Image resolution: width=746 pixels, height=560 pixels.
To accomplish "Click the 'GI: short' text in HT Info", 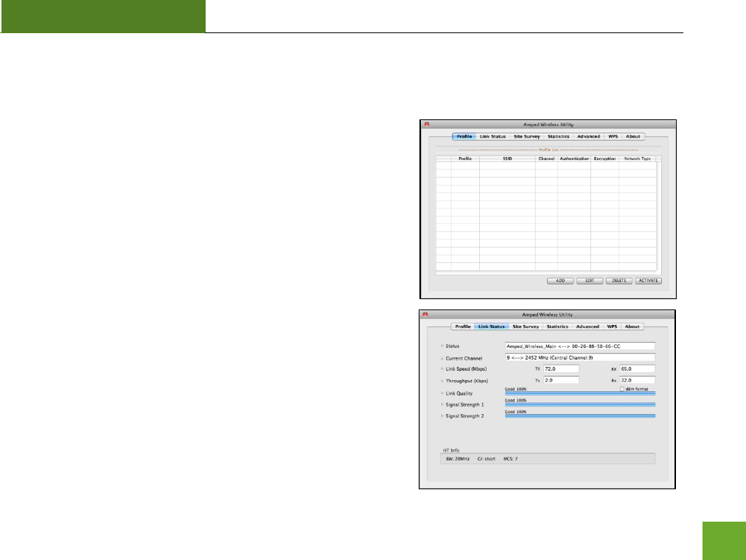I will click(487, 459).
